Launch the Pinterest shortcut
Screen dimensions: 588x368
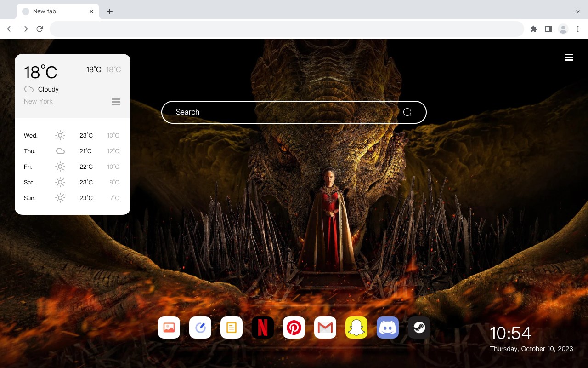tap(294, 328)
